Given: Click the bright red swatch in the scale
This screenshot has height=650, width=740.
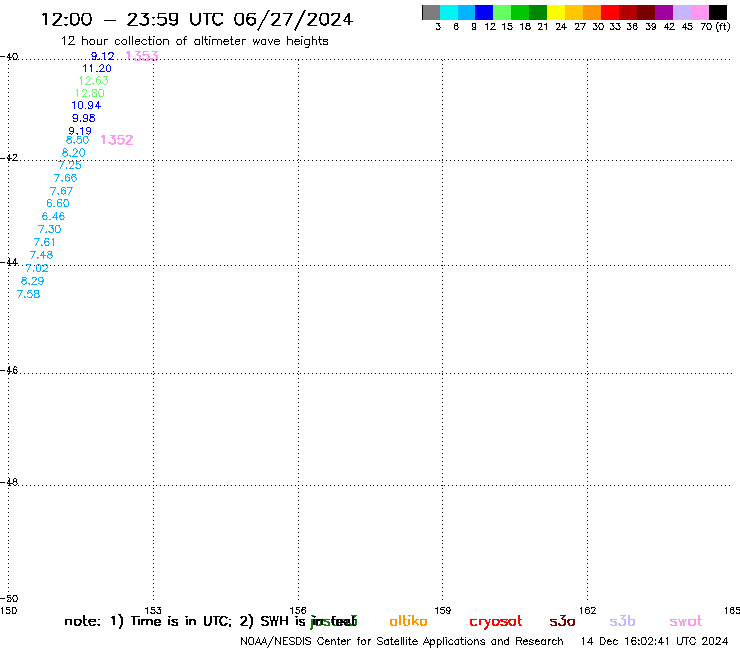Looking at the screenshot, I should coord(610,12).
